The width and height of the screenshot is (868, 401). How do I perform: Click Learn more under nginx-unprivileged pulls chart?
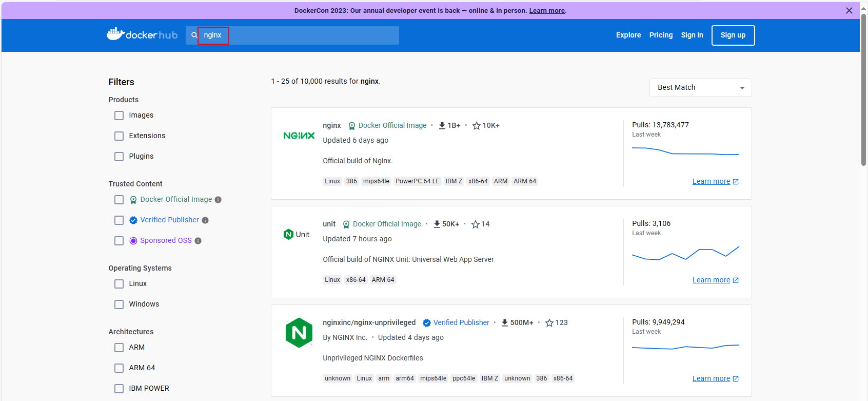[711, 378]
